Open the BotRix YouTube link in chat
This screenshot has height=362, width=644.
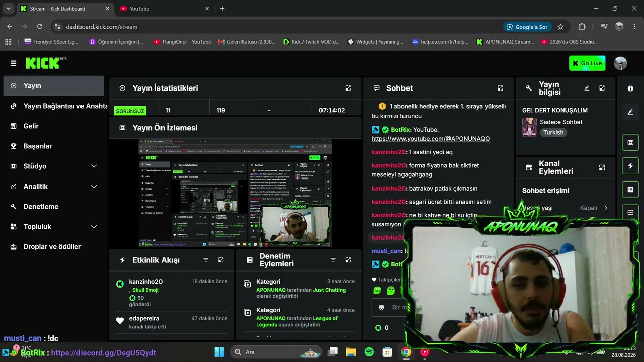click(431, 139)
